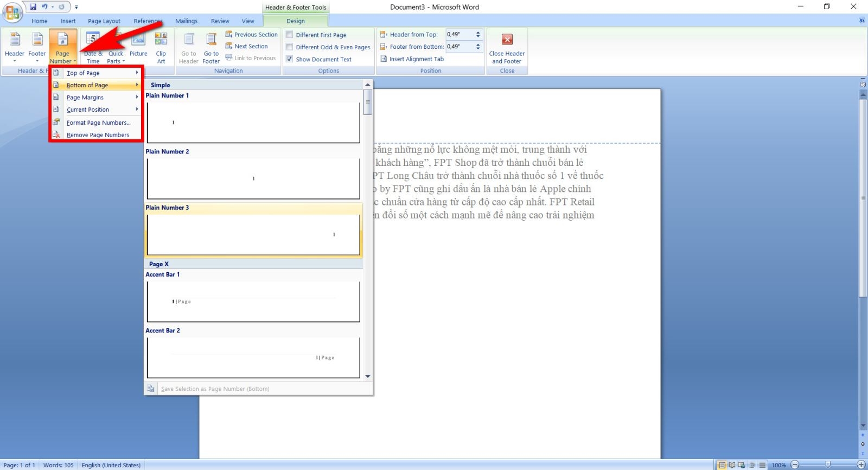Click gallery scrollbar down arrow
The image size is (868, 470).
(368, 376)
